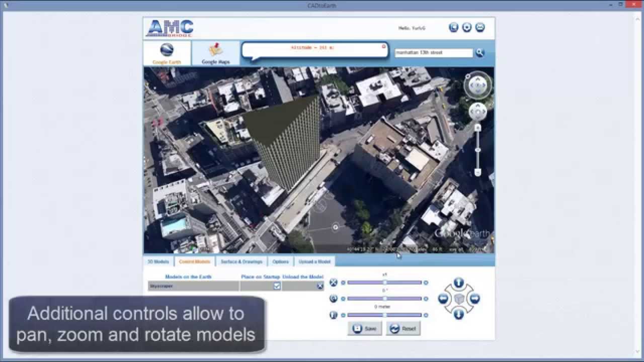Click the cube icon in pan control center

(458, 299)
